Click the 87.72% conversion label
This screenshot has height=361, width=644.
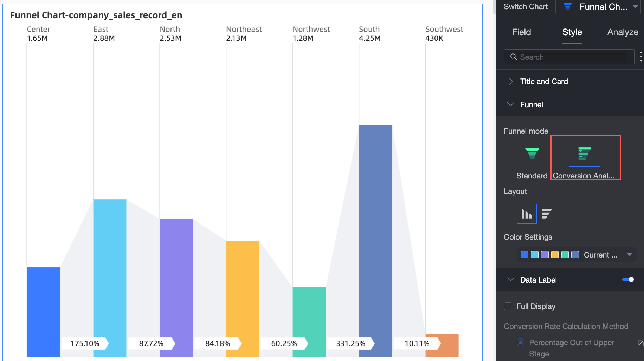point(151,343)
